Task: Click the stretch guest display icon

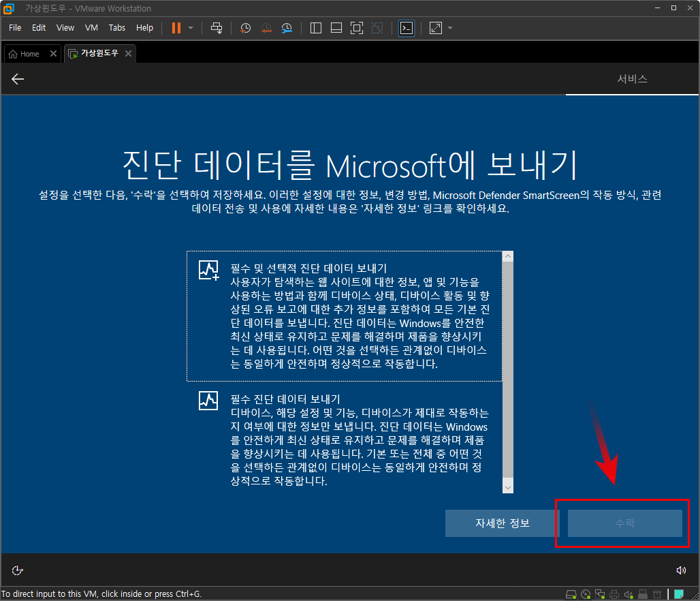Action: (436, 28)
